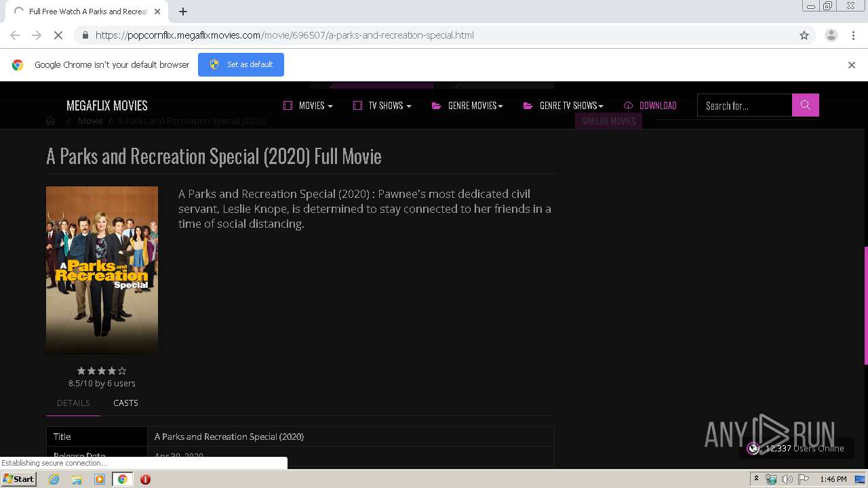Viewport: 868px width, 488px height.
Task: Select the SIMILAR MOVIES tab
Action: 609,121
